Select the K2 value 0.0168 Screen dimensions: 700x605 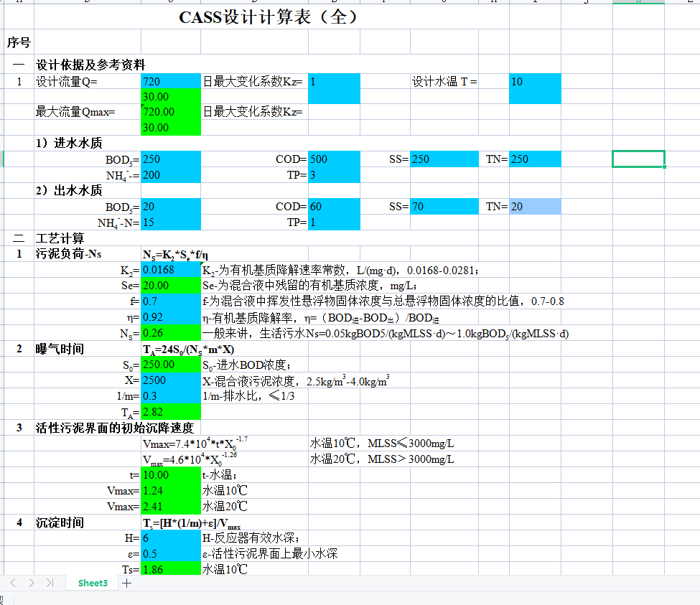pos(171,270)
